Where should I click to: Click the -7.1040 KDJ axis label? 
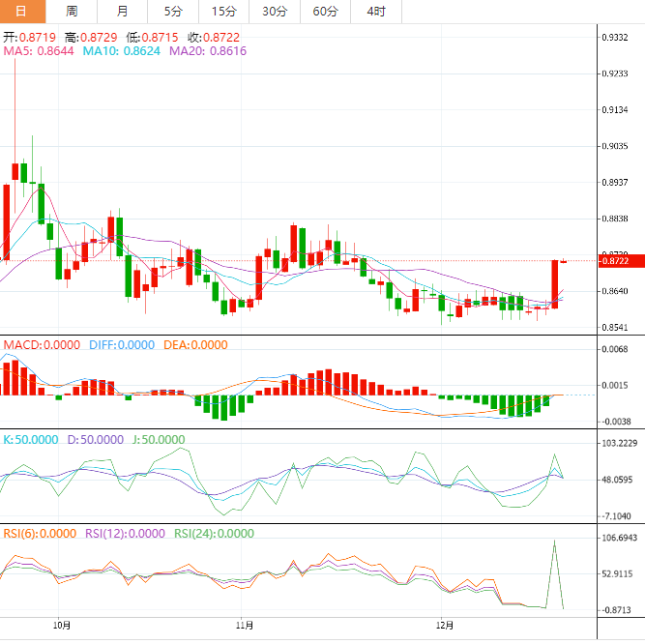615,516
